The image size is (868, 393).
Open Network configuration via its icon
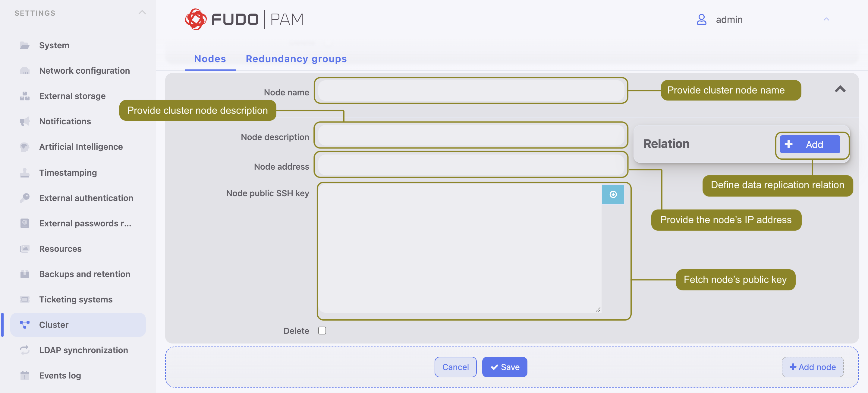pyautogui.click(x=24, y=71)
